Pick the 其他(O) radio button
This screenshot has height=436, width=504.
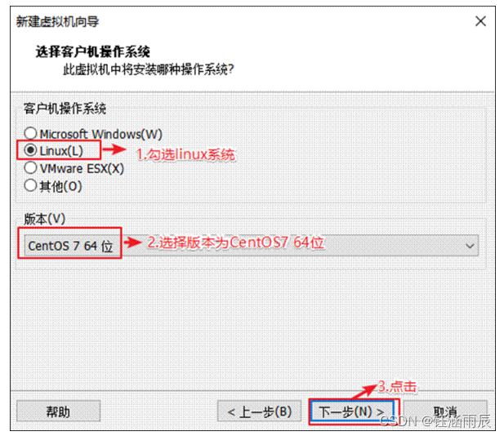pyautogui.click(x=30, y=185)
